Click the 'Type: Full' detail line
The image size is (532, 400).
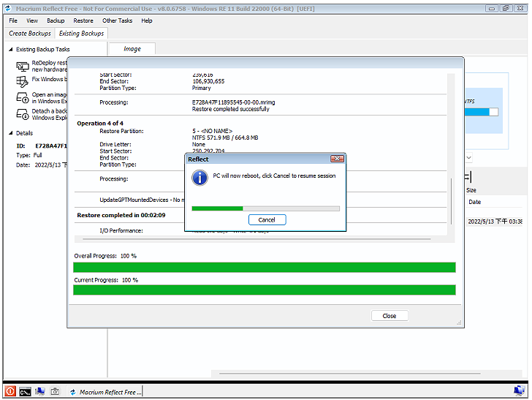29,155
